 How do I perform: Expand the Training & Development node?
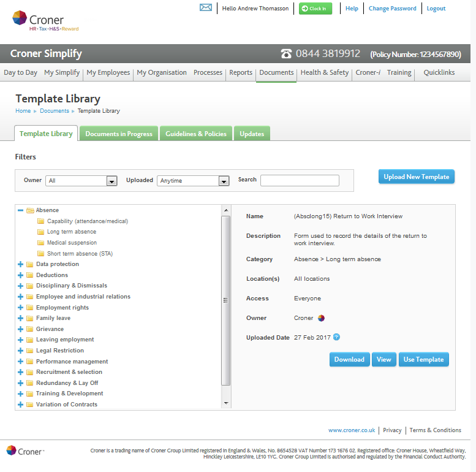(x=20, y=394)
